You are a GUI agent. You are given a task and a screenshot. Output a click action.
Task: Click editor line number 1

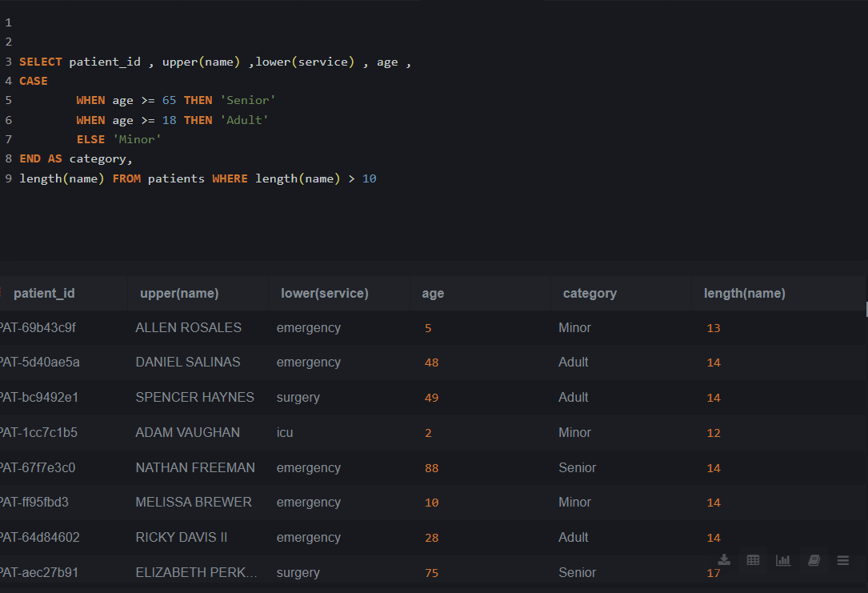8,22
